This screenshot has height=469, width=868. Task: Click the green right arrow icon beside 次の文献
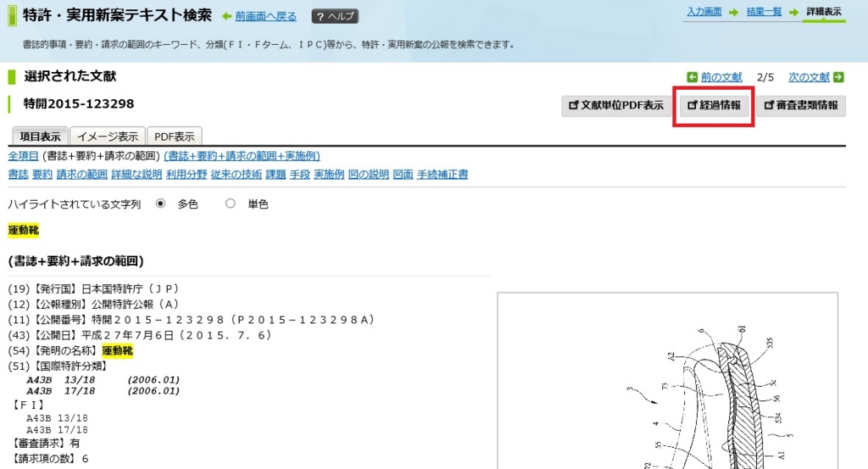(838, 77)
